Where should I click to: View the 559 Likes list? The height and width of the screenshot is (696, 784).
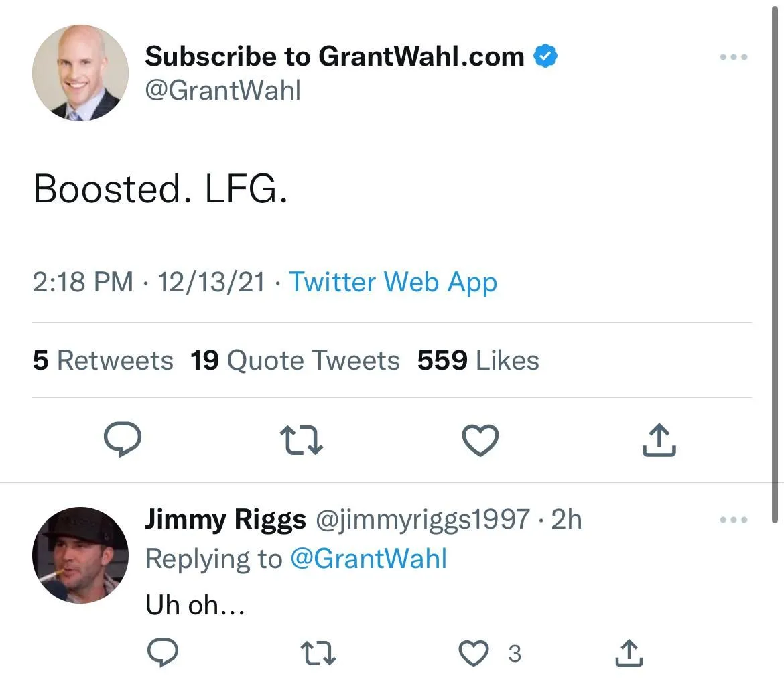(x=478, y=360)
